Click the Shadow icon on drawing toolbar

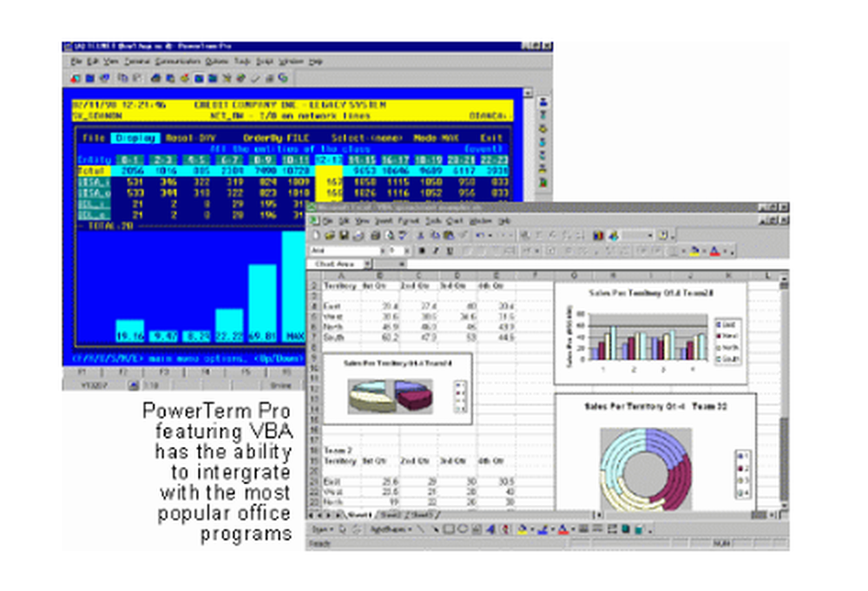click(x=626, y=529)
